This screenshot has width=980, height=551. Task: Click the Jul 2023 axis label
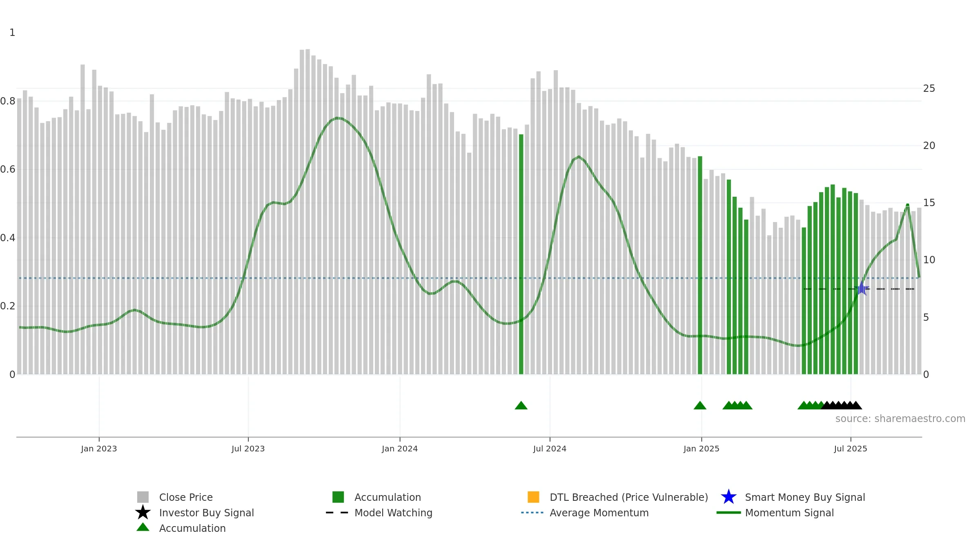(248, 449)
